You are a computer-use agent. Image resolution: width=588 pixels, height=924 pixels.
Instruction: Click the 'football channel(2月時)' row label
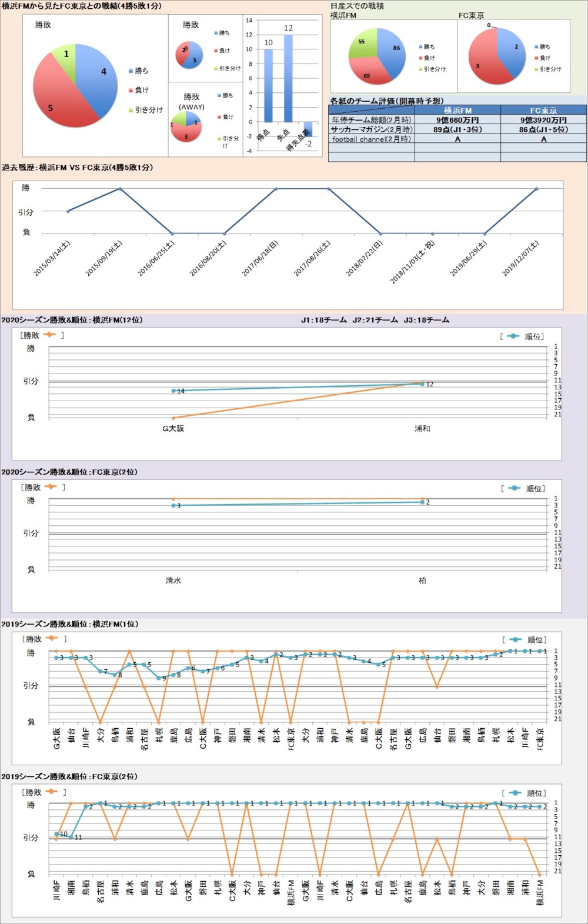point(372,139)
